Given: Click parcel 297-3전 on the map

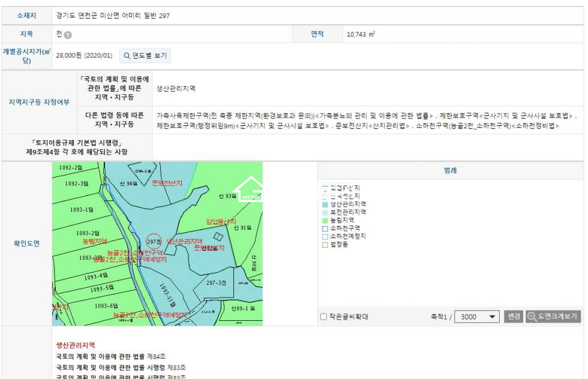Looking at the screenshot, I should (x=216, y=282).
